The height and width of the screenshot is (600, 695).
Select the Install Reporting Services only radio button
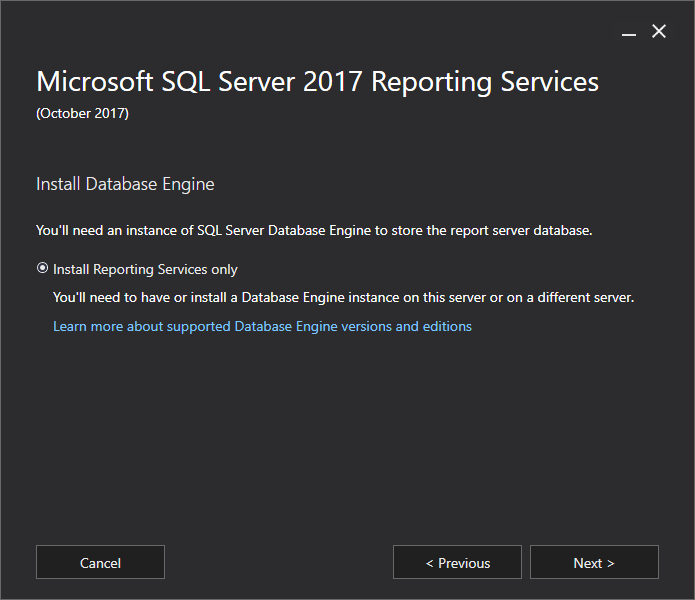(x=42, y=269)
